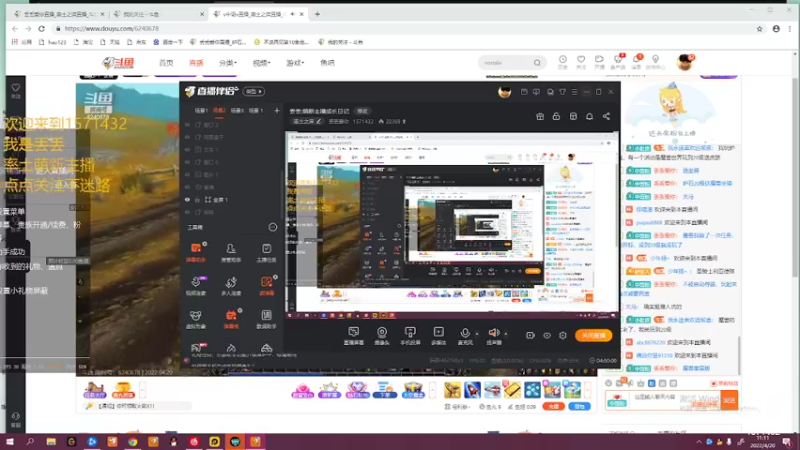The image size is (800, 450).
Task: Expand the microphone options arrow
Action: (x=477, y=334)
